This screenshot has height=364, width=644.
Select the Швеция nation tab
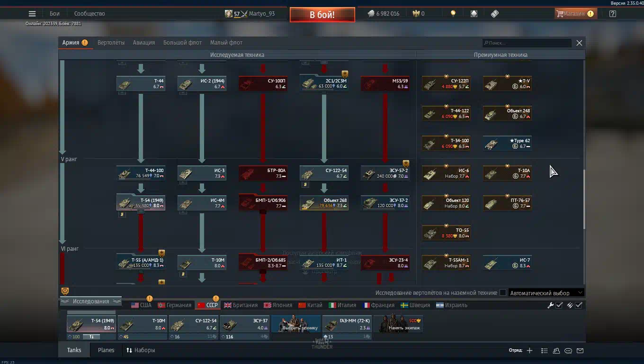tap(415, 305)
